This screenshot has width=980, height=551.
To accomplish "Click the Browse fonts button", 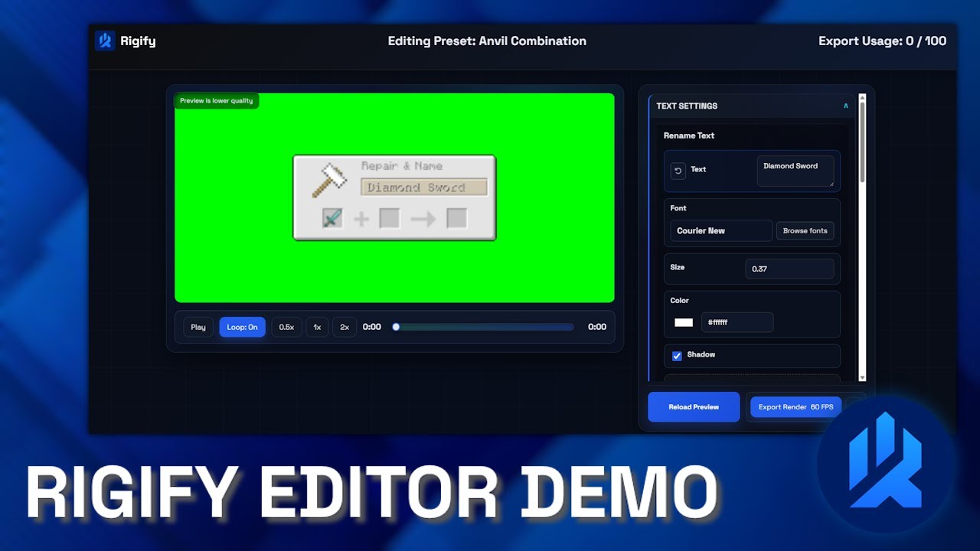I will click(805, 230).
